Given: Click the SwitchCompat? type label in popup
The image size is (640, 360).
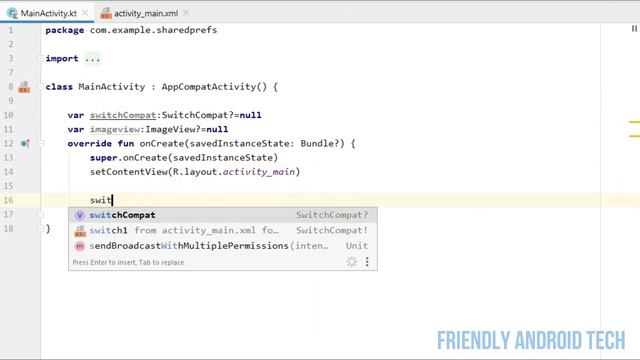Looking at the screenshot, I should pos(332,215).
